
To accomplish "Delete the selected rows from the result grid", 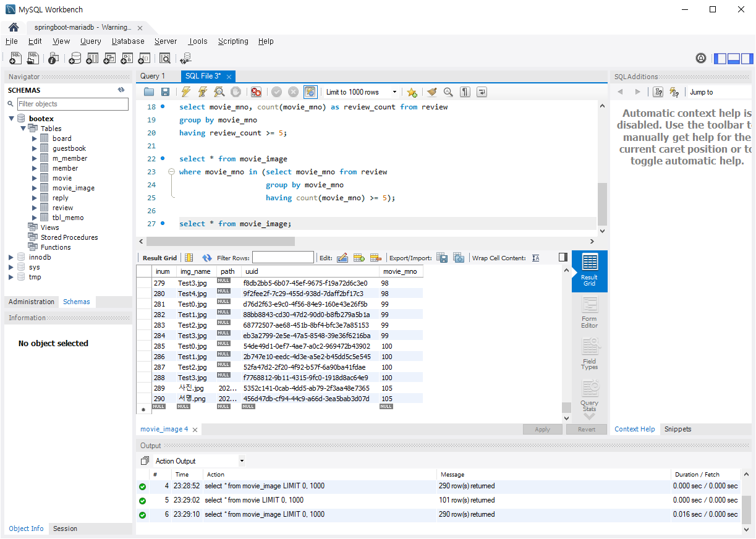I will [375, 258].
